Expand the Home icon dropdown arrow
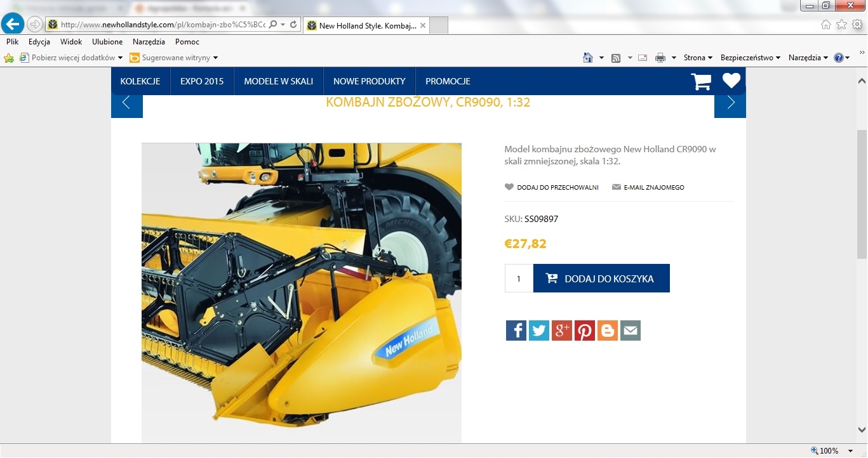Viewport: 868px width, 458px height. pos(601,58)
